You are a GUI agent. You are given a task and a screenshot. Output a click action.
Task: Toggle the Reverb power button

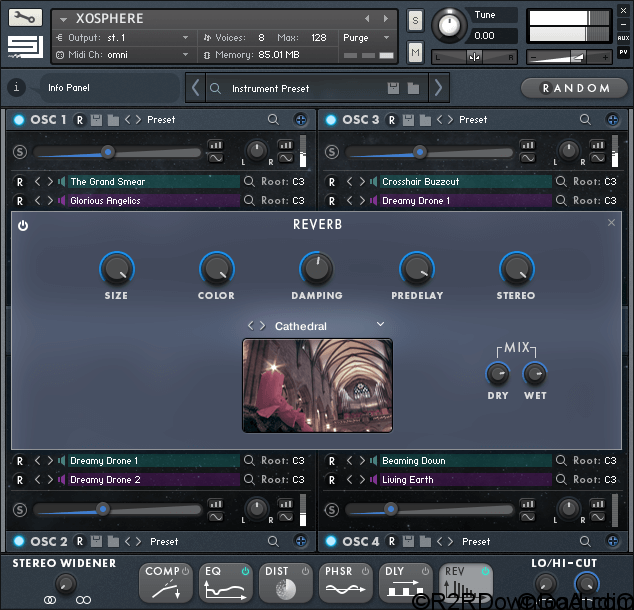click(x=23, y=226)
